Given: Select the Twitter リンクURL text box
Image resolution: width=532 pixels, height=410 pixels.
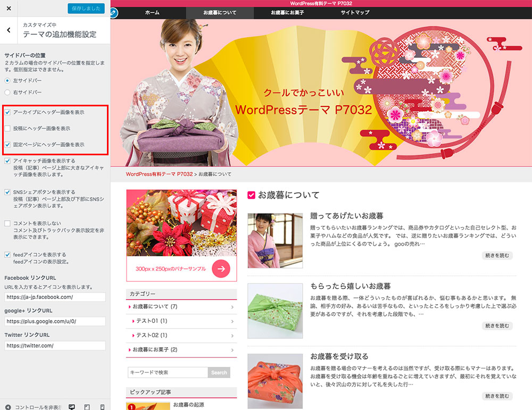Looking at the screenshot, I should coord(55,346).
